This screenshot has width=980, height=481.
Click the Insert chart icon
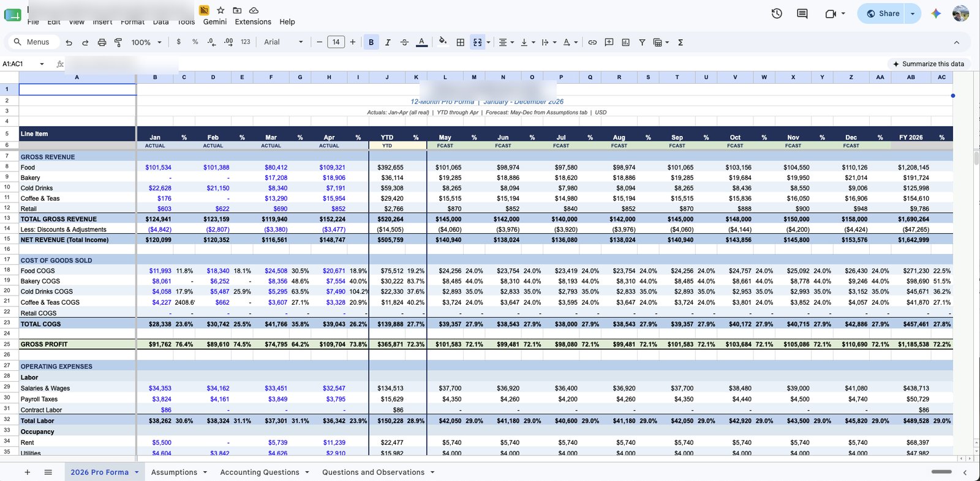pyautogui.click(x=625, y=42)
